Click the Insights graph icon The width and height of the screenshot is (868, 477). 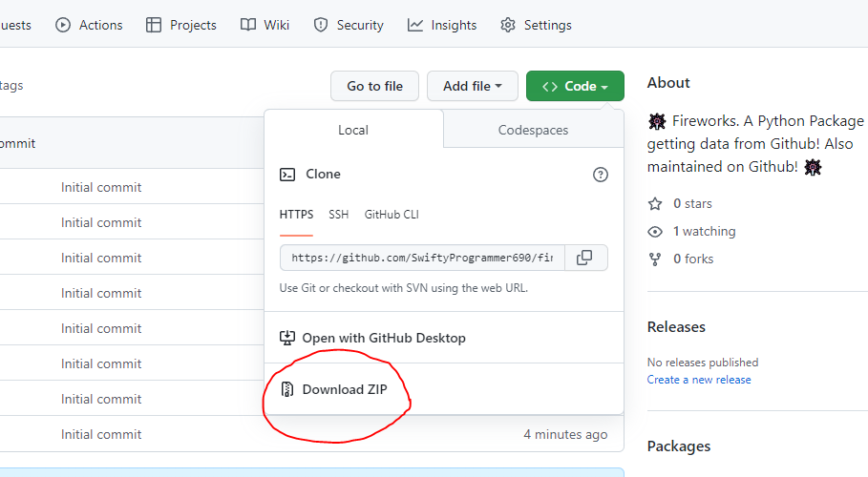pyautogui.click(x=415, y=25)
